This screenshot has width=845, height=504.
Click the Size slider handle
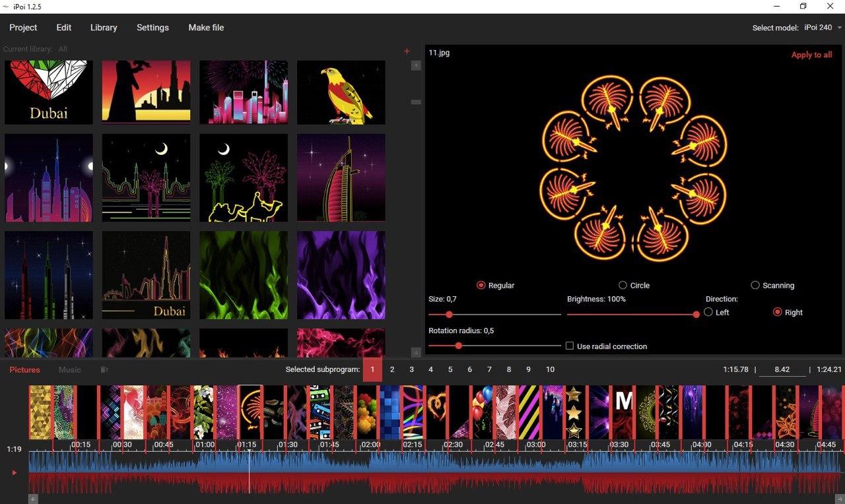click(449, 315)
